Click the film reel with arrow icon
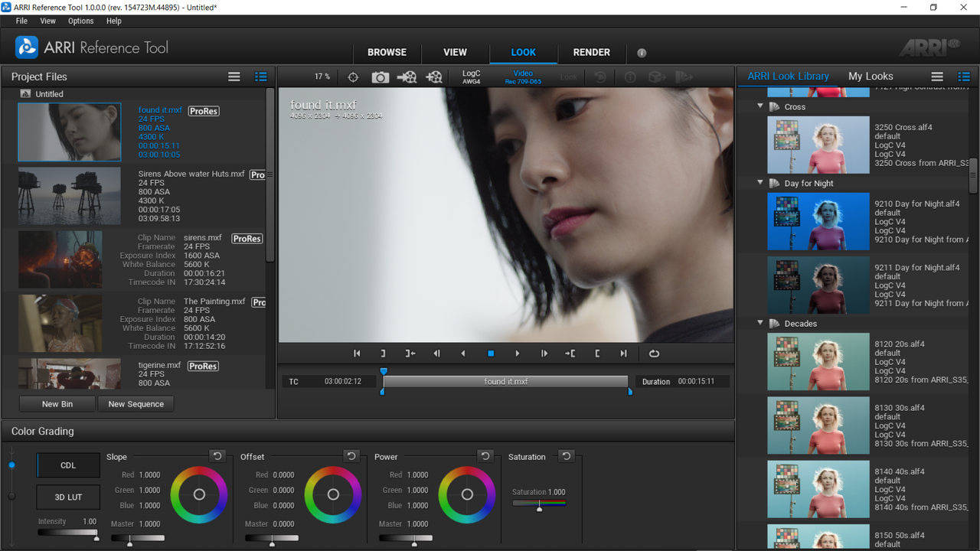Screen dimensions: 980x551 [x=407, y=77]
